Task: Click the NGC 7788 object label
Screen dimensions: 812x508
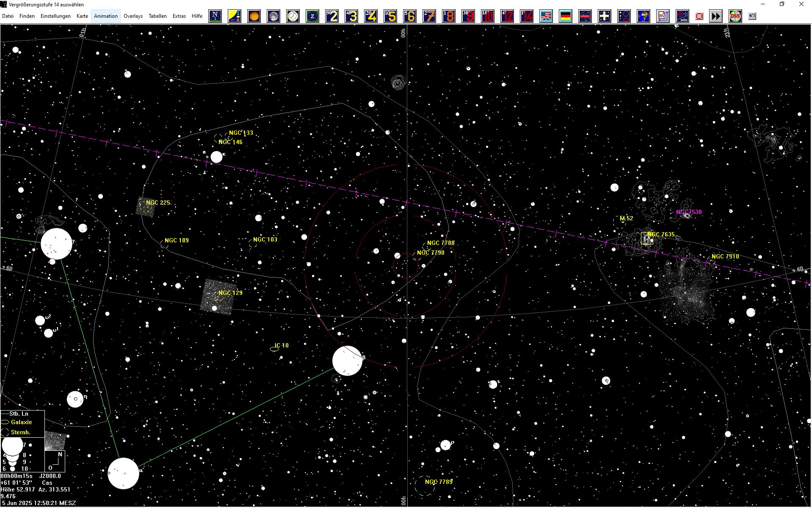Action: pos(441,243)
